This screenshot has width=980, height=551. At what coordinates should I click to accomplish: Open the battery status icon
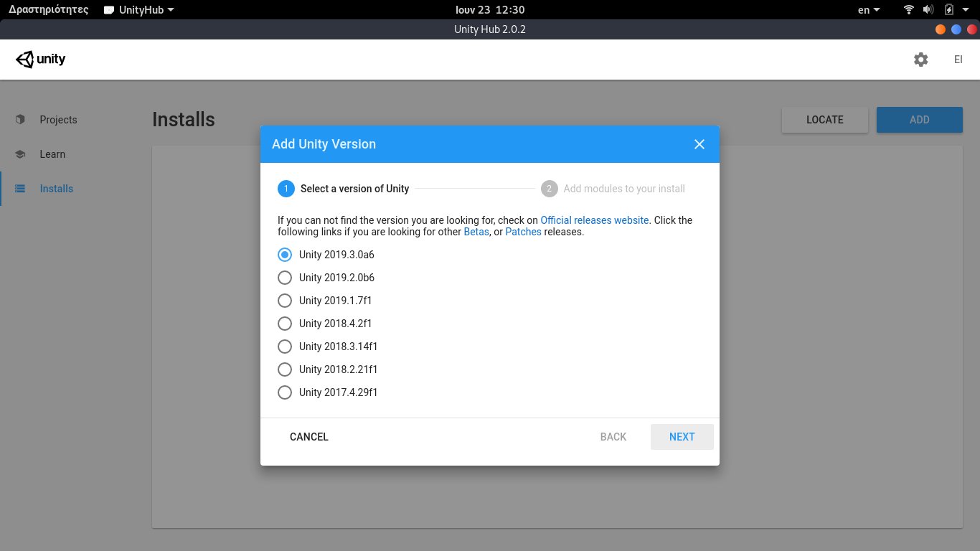949,9
